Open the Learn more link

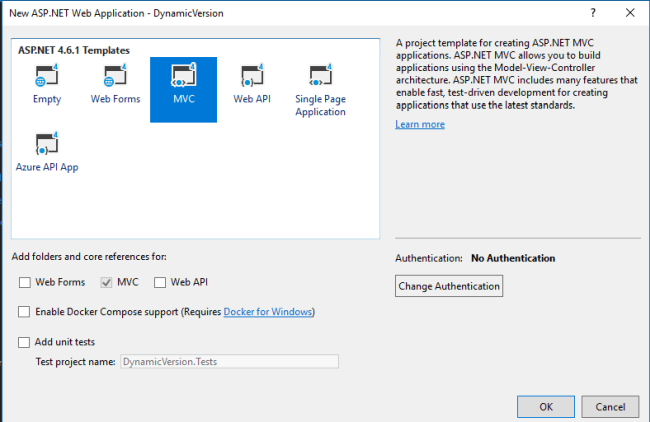point(420,124)
